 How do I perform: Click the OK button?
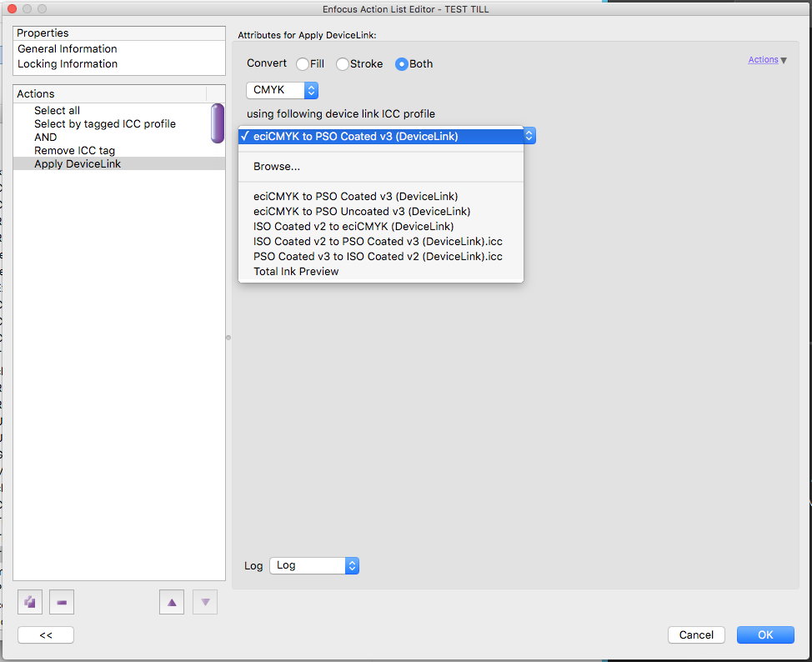click(765, 635)
